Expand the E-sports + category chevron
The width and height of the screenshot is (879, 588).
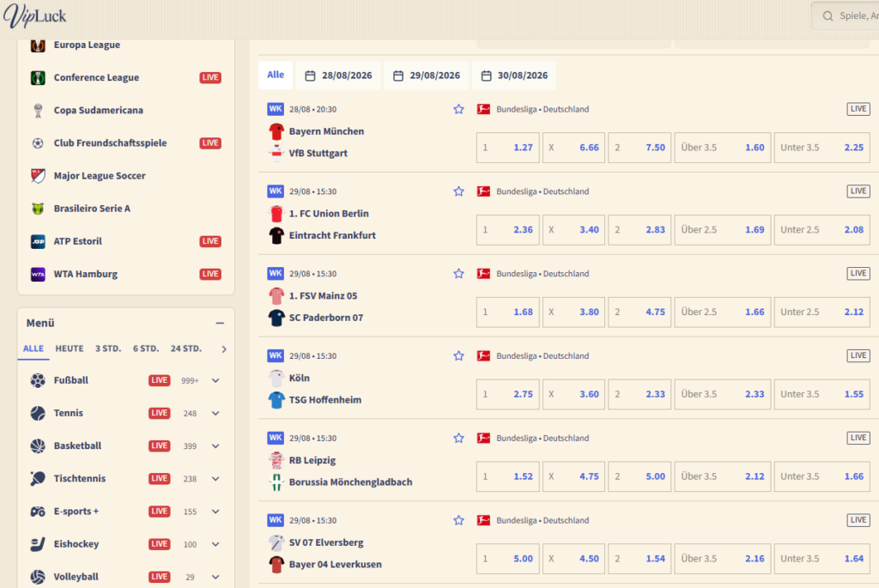pos(215,512)
